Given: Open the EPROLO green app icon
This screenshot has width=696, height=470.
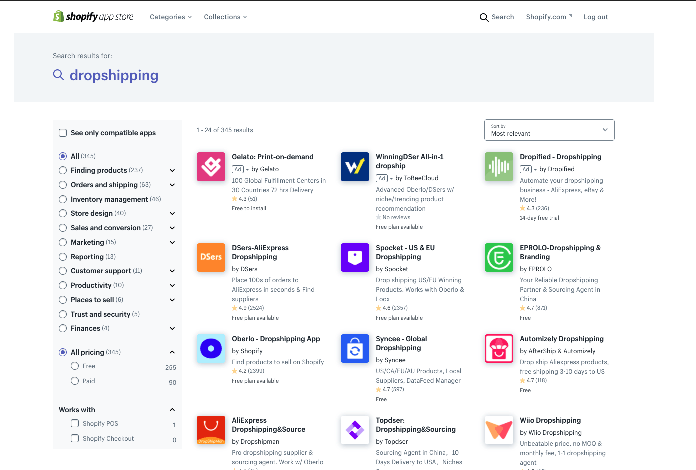Looking at the screenshot, I should tap(499, 257).
